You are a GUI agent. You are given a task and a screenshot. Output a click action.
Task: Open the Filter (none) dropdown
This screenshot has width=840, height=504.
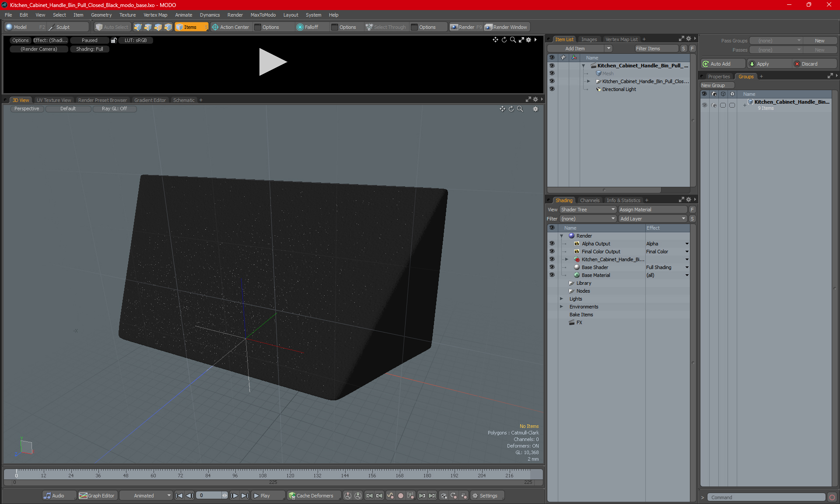point(588,219)
